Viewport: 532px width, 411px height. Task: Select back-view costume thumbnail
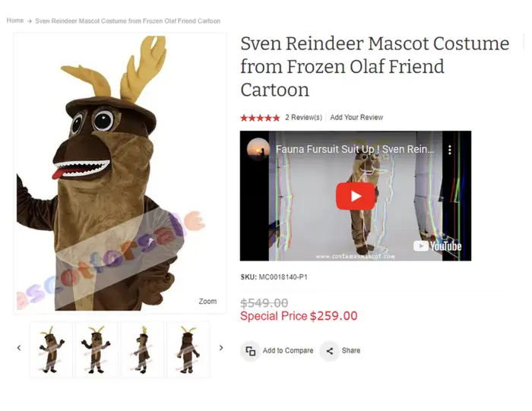point(188,349)
